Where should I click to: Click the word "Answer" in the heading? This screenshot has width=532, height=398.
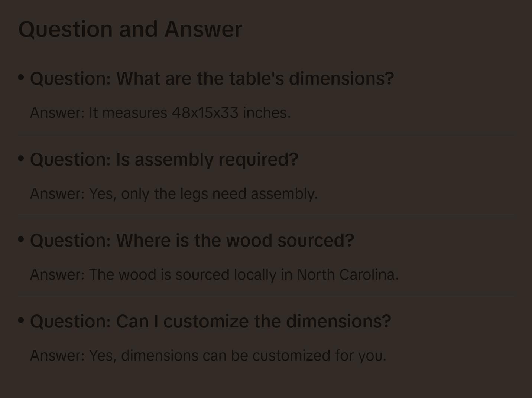(x=203, y=29)
